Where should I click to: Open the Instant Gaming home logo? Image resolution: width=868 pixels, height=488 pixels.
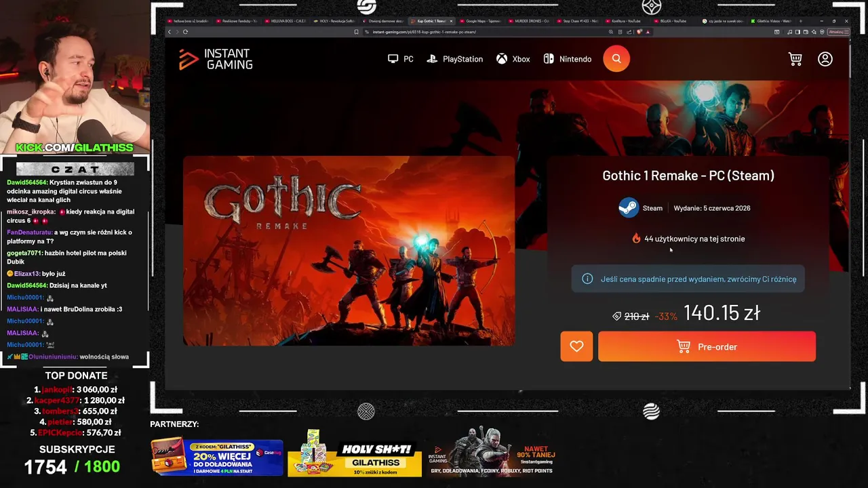216,59
